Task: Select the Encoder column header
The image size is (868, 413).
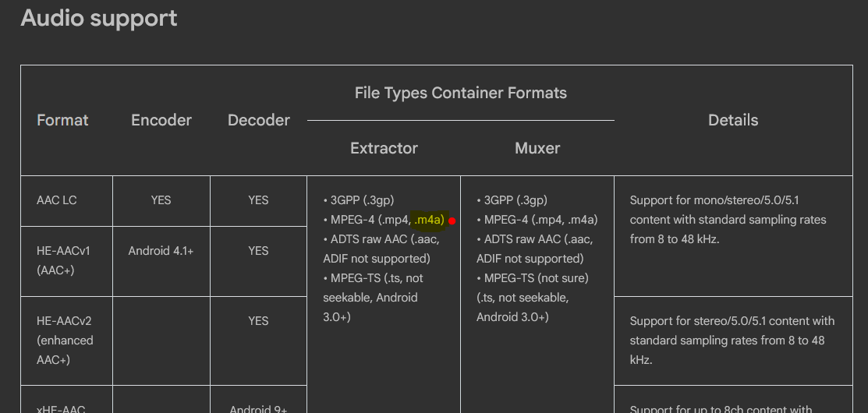Action: (x=161, y=120)
